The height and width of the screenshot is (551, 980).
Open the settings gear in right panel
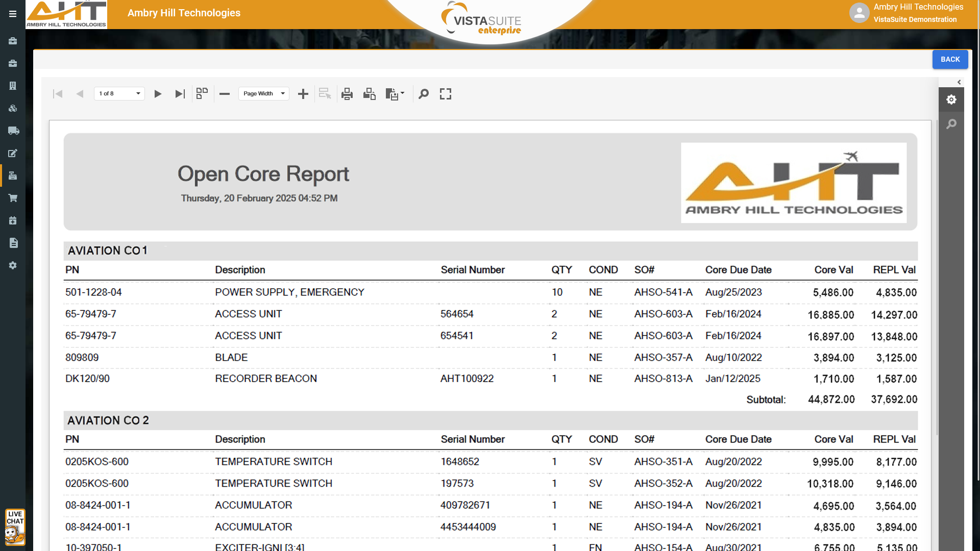[951, 99]
